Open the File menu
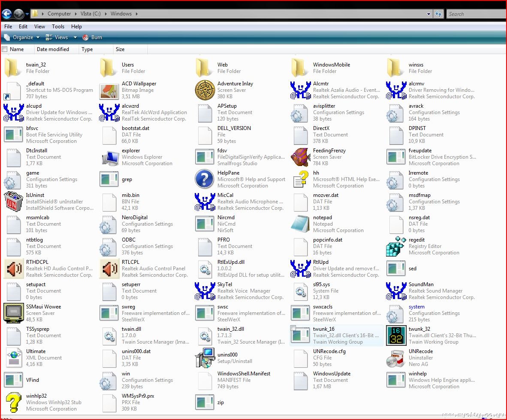 [x=8, y=27]
